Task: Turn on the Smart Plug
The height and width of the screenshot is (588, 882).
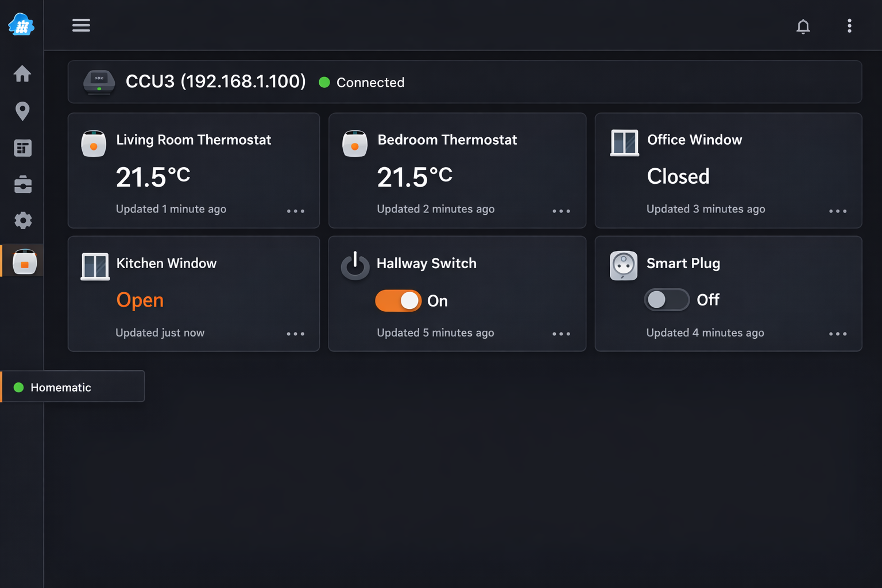Action: [667, 299]
